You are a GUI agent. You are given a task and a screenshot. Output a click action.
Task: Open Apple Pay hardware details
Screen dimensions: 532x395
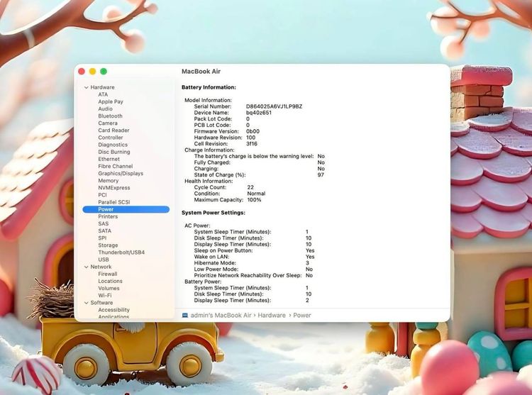pos(111,101)
